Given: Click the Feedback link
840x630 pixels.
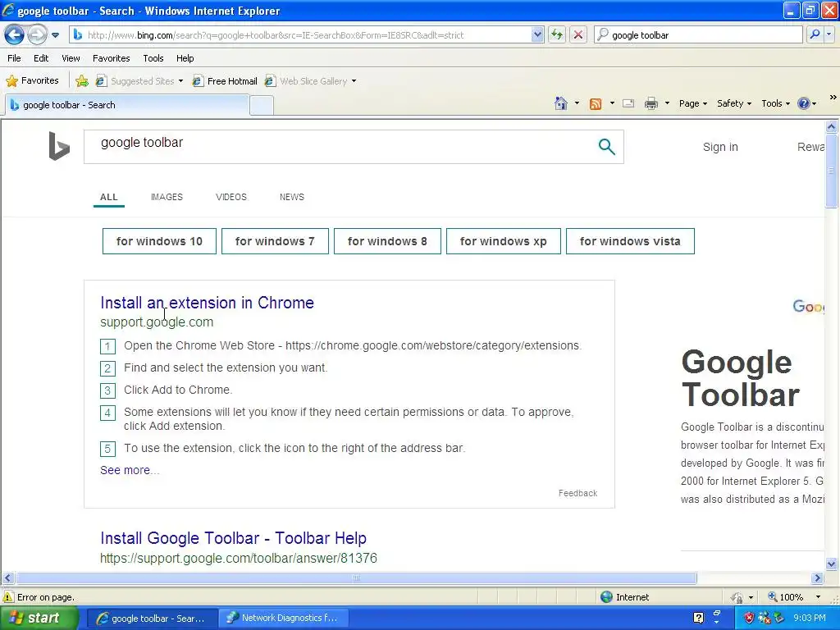Looking at the screenshot, I should point(577,493).
